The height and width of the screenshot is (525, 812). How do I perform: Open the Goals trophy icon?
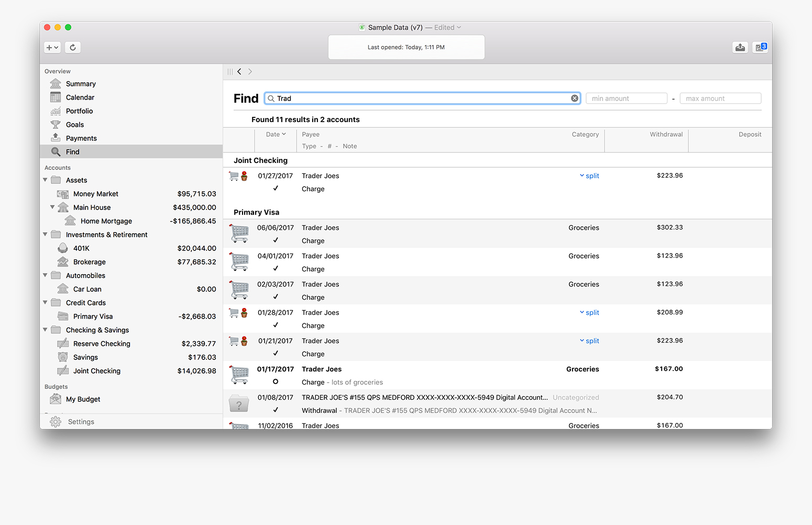(x=56, y=125)
